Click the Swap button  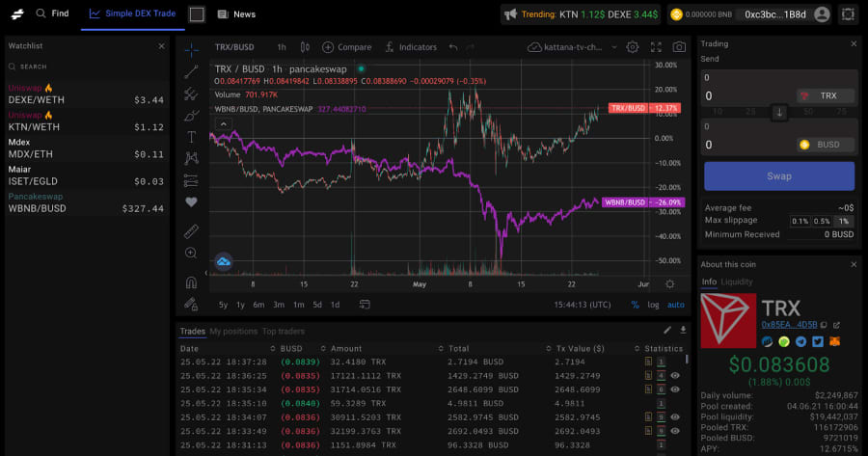(x=779, y=176)
